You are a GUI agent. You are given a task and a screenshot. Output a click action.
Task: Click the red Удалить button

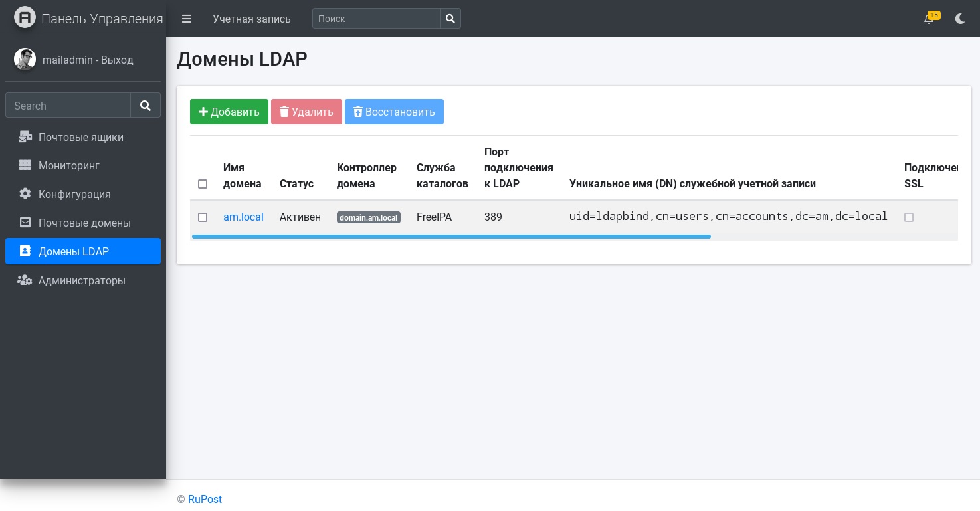point(306,112)
